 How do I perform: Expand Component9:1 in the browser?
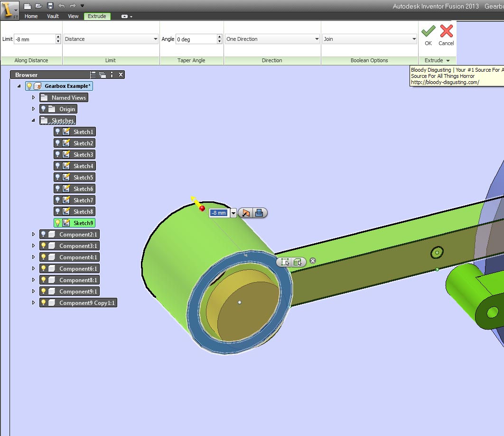pyautogui.click(x=33, y=291)
